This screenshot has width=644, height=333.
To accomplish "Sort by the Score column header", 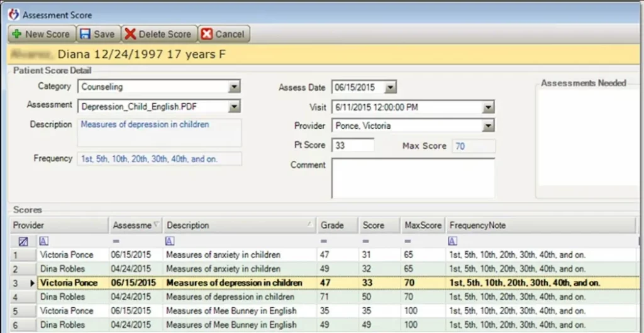I will [x=379, y=225].
